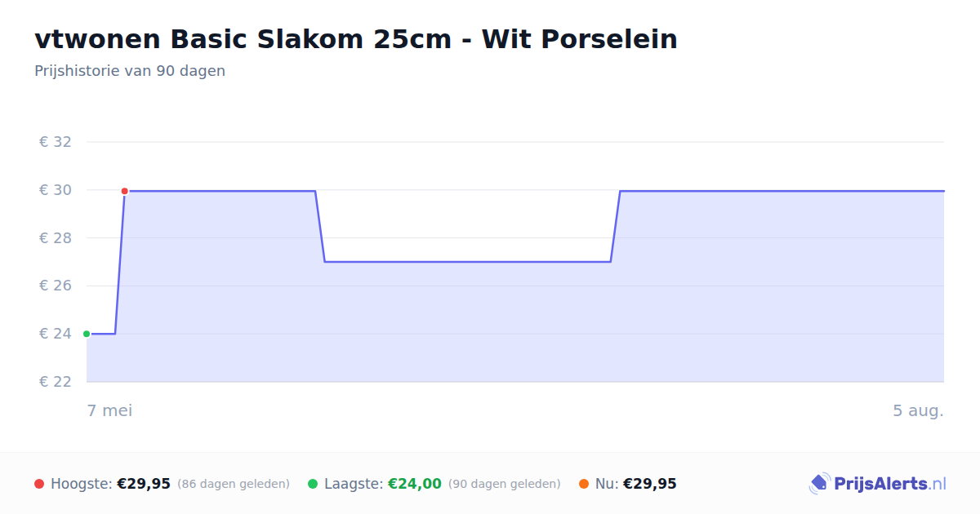Click the € 22 axis label

(56, 382)
